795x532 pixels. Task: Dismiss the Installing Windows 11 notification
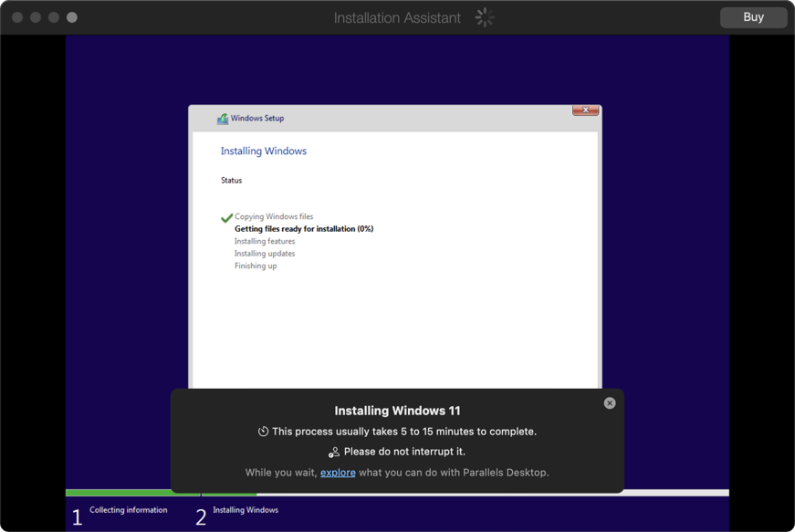pos(610,402)
